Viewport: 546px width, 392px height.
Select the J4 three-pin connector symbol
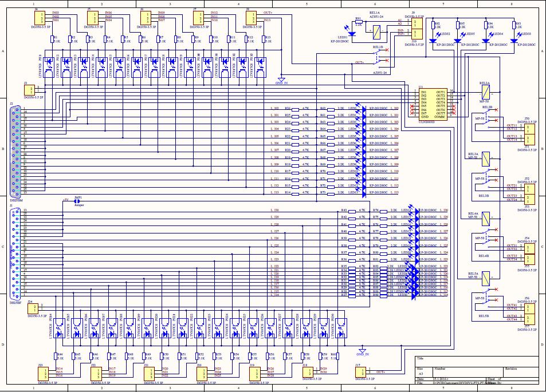point(40,18)
